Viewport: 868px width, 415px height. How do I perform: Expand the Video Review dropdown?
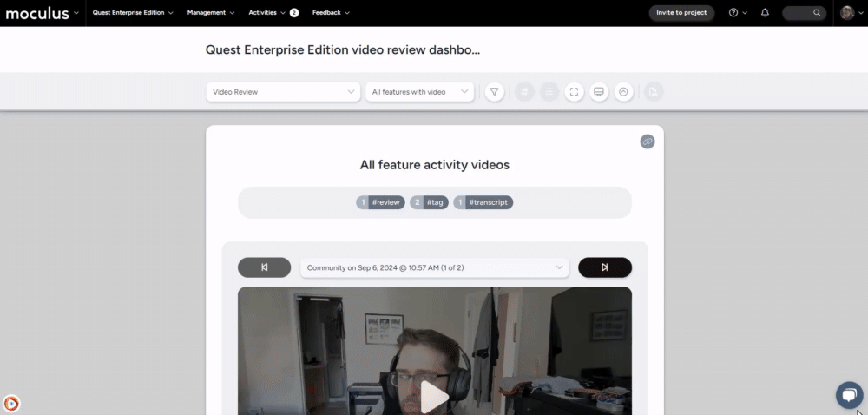[283, 91]
